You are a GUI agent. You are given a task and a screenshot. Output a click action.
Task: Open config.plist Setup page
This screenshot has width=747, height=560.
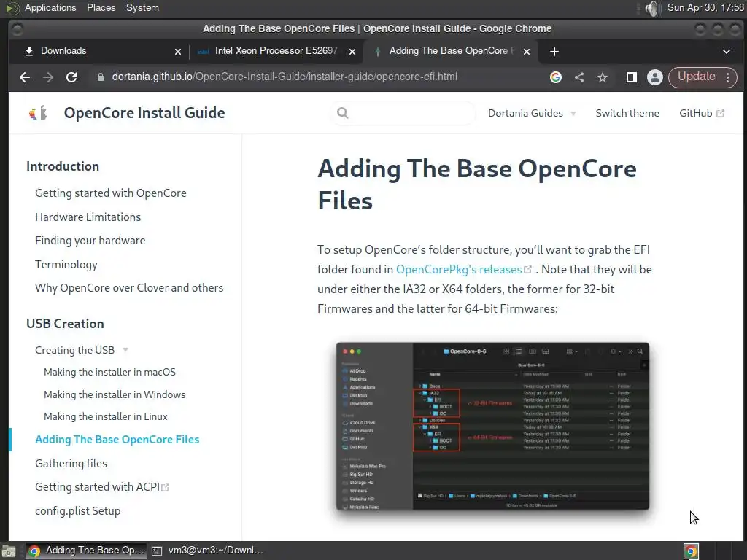(77, 510)
